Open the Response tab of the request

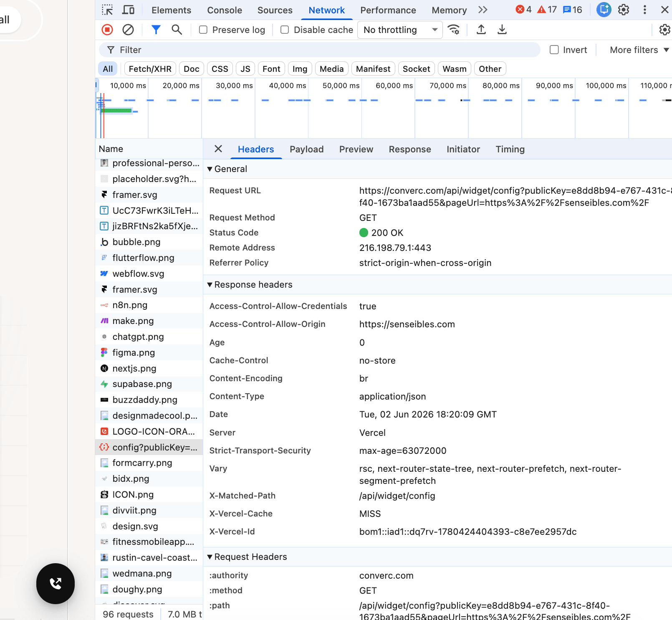click(410, 149)
